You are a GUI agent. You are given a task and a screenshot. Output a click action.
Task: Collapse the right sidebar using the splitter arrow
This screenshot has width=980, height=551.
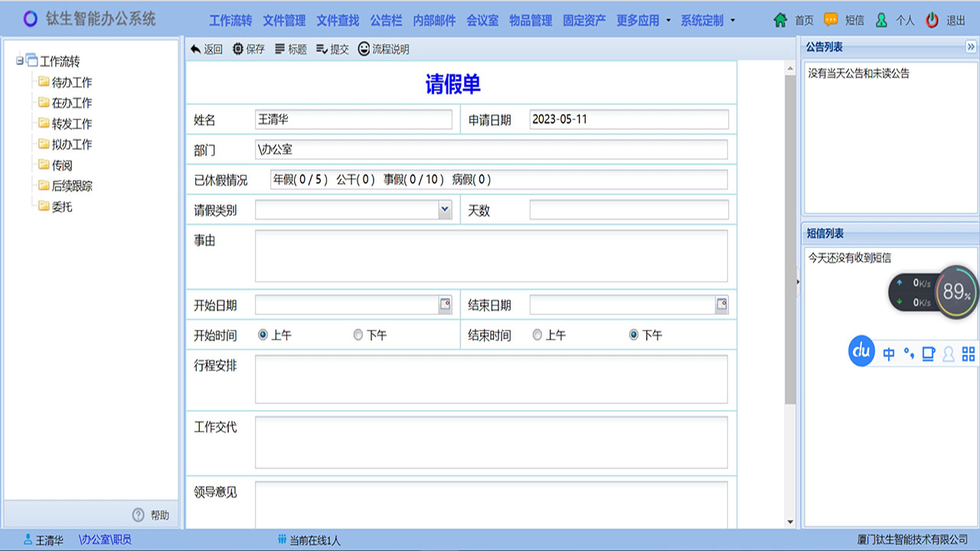(x=798, y=282)
